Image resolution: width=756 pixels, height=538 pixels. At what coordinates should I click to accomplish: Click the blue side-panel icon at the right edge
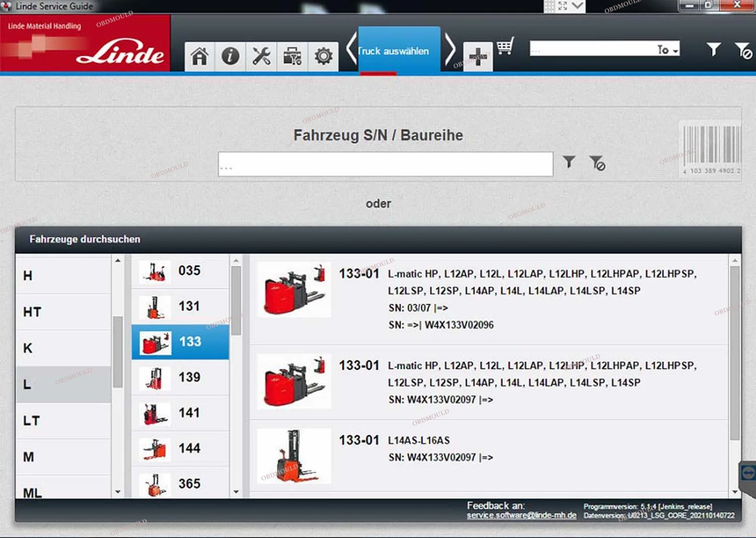tap(748, 473)
